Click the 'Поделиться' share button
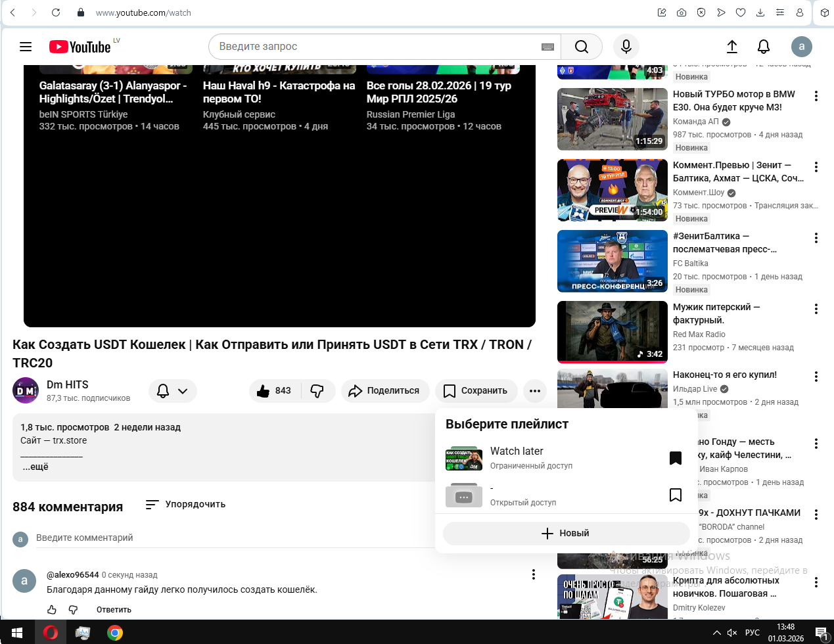The width and height of the screenshot is (834, 644). 384,391
